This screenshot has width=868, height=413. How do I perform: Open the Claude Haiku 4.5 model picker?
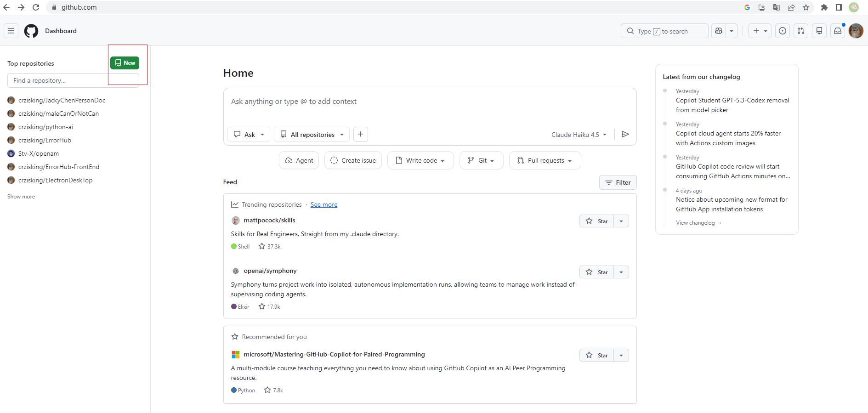(x=579, y=135)
